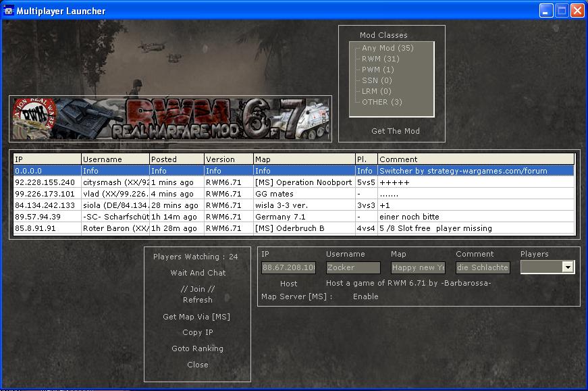Select server IP 99.226.173.101

[45, 194]
